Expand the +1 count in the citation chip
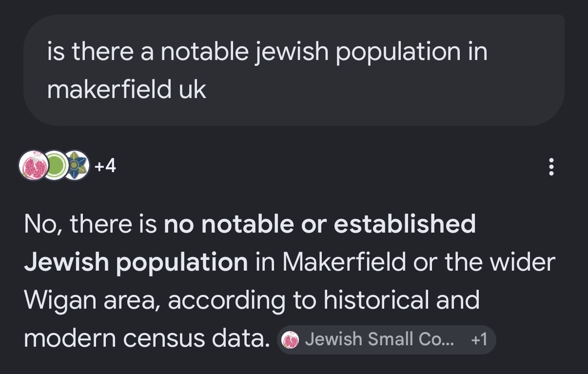Viewport: 588px width, 374px height. 479,339
